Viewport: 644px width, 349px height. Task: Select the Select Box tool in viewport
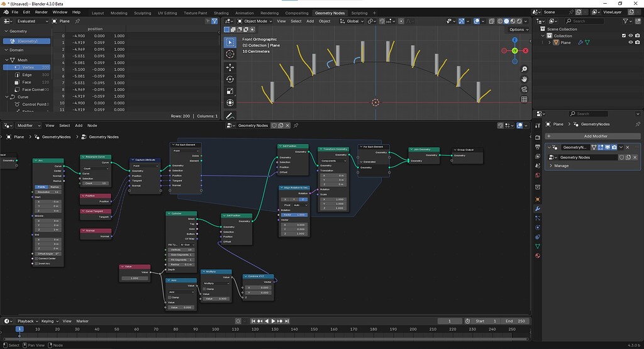click(230, 42)
